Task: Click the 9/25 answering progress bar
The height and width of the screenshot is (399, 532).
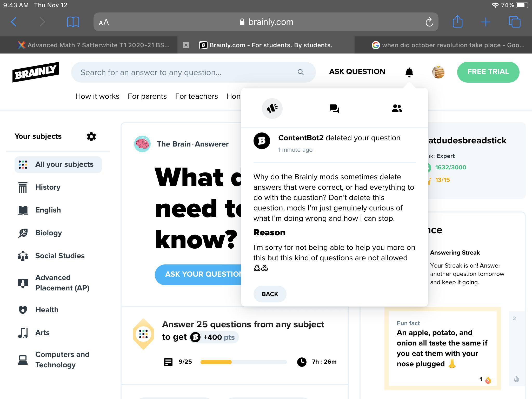Action: click(x=243, y=362)
